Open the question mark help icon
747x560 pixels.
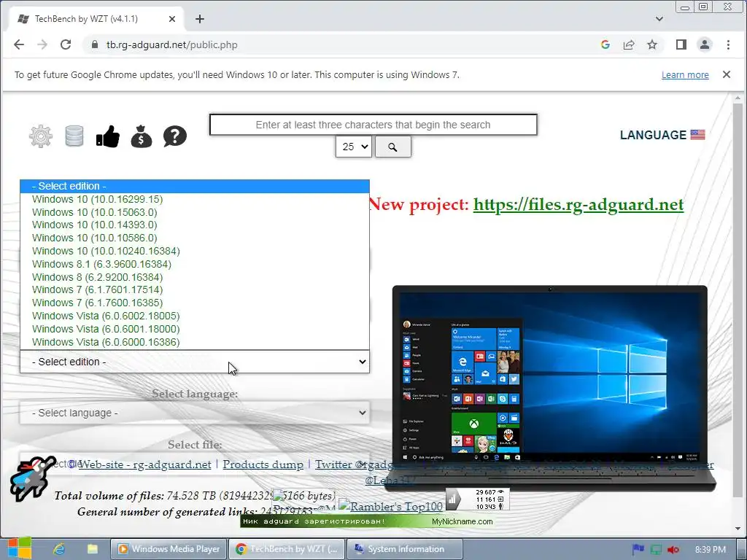tap(175, 136)
